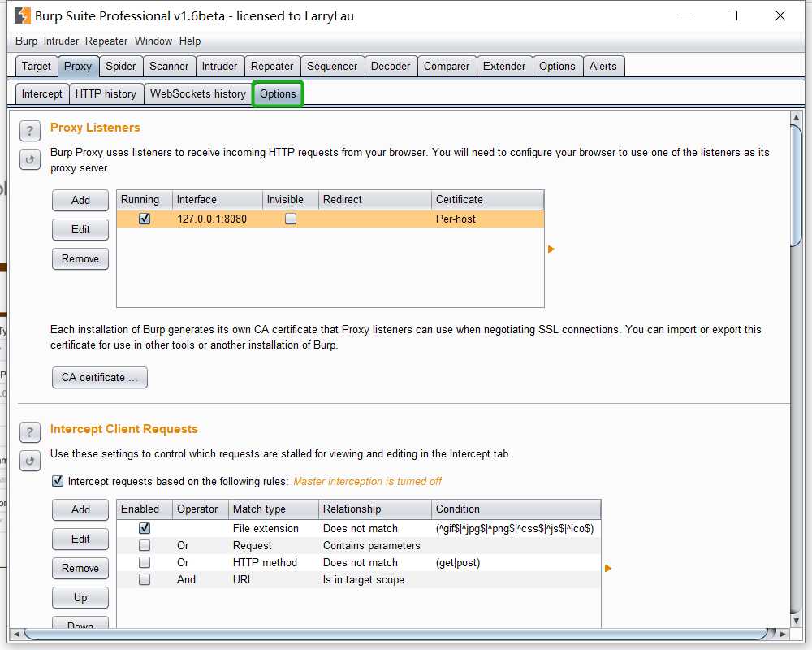
Task: Click the horizontal scrollbar left arrow
Action: click(16, 634)
